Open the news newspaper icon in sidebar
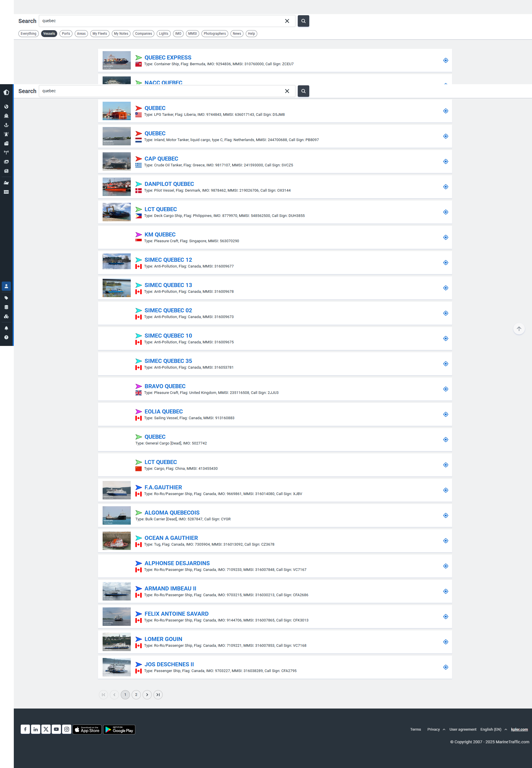 (6, 171)
